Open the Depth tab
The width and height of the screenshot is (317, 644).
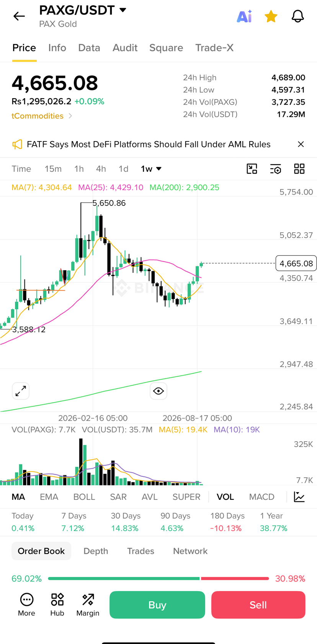pos(96,551)
